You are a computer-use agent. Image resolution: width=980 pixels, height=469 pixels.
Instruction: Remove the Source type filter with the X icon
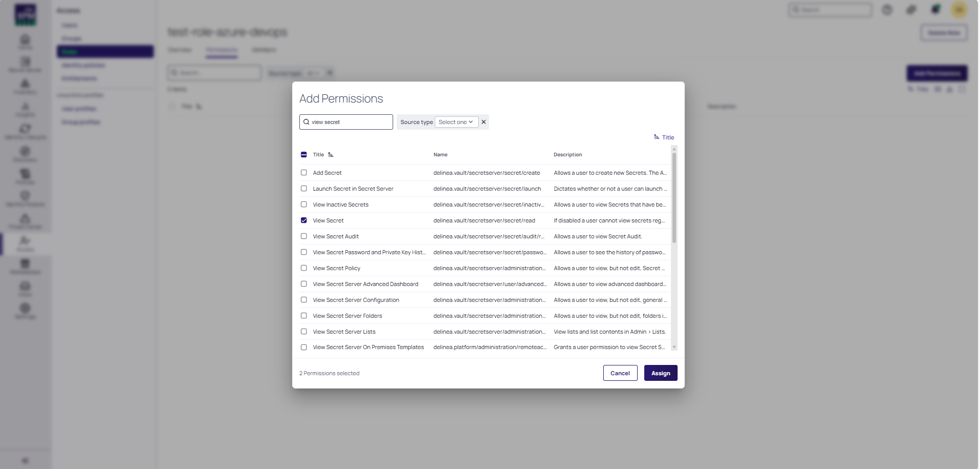pyautogui.click(x=483, y=122)
